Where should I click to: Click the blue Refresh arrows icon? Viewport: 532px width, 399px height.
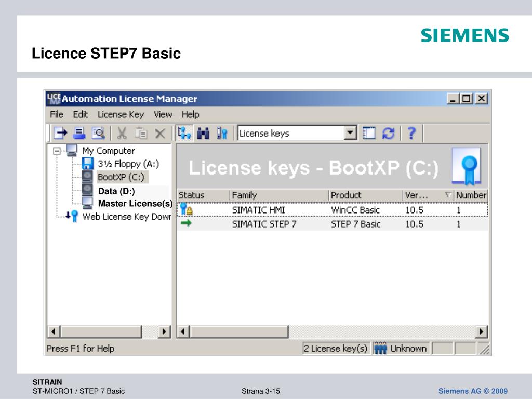tap(389, 134)
